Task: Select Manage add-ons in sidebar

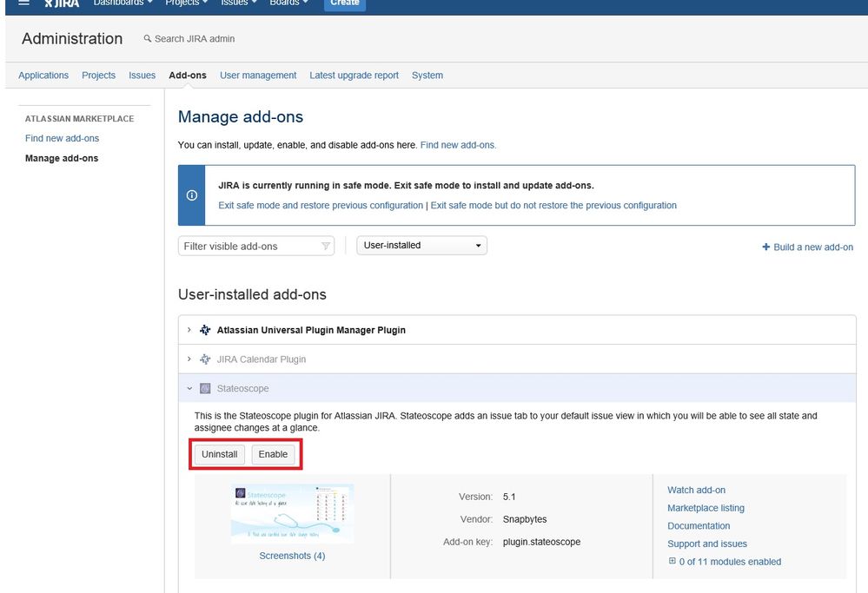Action: pyautogui.click(x=62, y=158)
